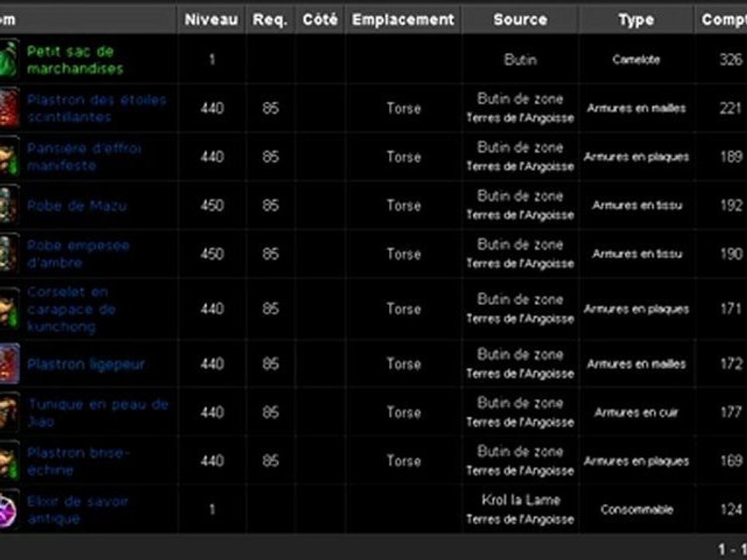Open Corselet en carapace de kunchong link
This screenshot has width=747, height=560.
[x=72, y=309]
